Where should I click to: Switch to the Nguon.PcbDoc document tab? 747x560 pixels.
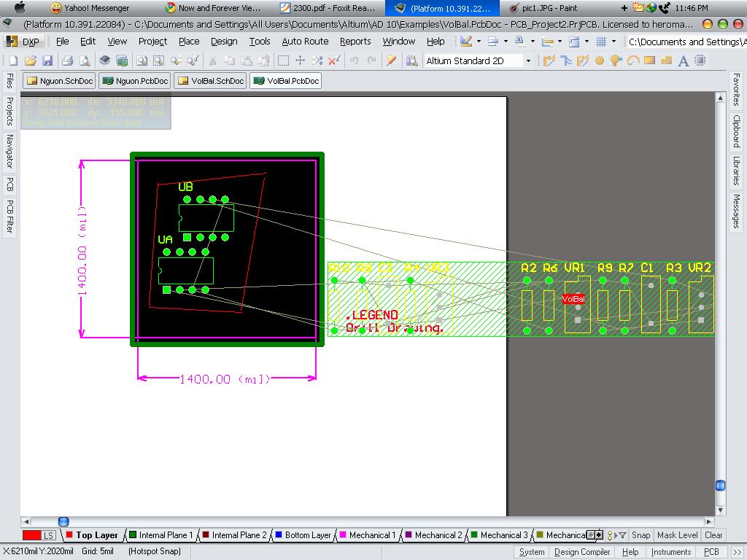coord(135,81)
